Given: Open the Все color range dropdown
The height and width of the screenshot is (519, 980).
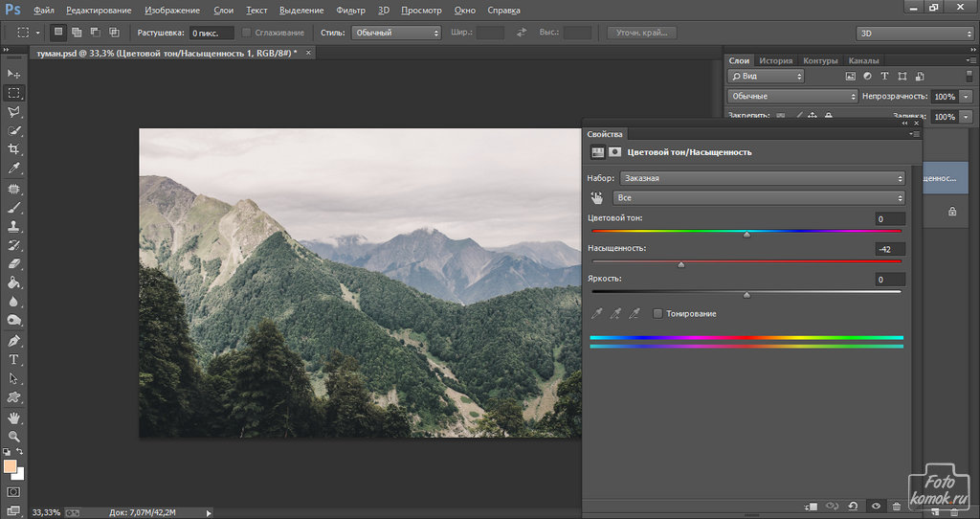Looking at the screenshot, I should [x=759, y=197].
